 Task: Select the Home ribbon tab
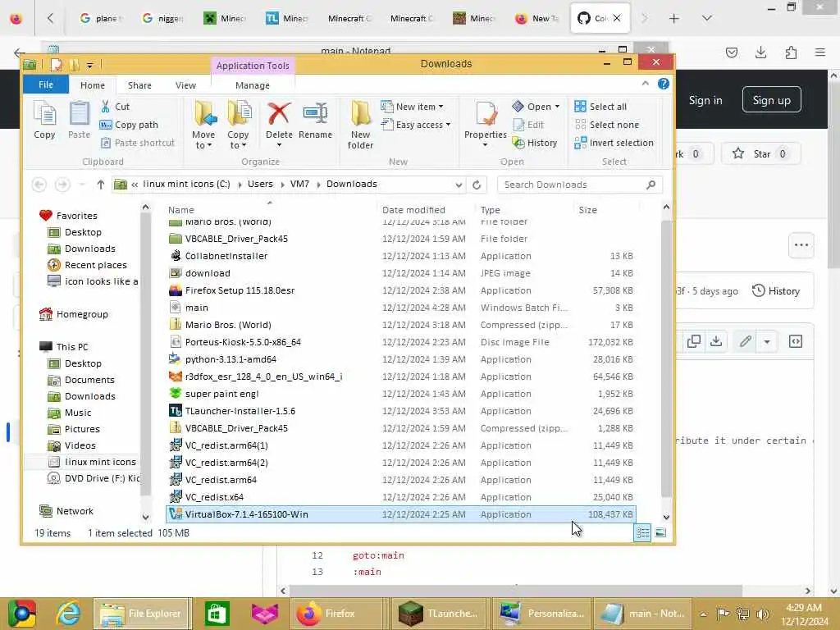click(x=93, y=85)
